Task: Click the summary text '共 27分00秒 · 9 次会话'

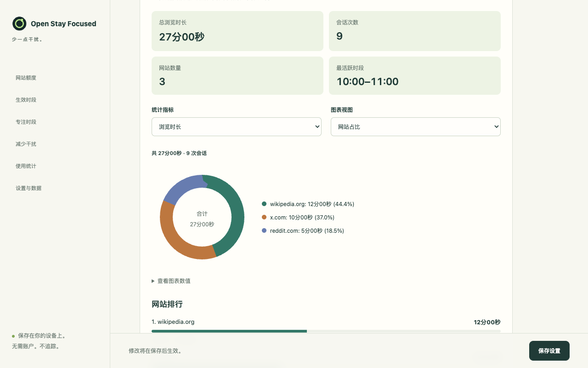Action: coord(179,153)
